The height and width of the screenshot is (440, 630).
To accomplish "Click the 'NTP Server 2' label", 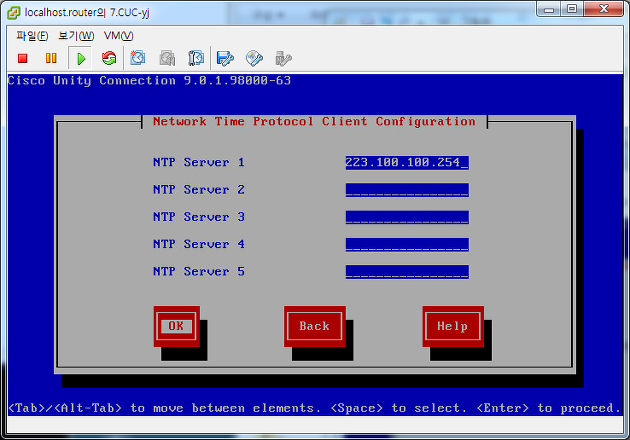I will [199, 190].
